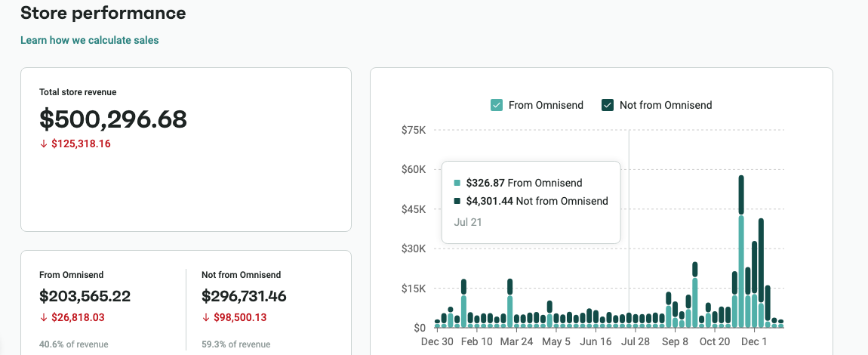Click the 'Sep 8' x-axis label
Screen dimensions: 868x355
pos(675,341)
